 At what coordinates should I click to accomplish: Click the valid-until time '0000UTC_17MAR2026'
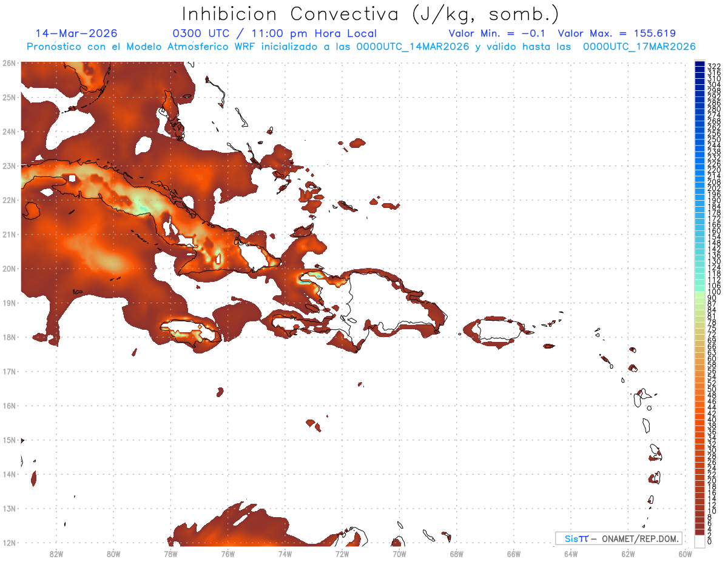pyautogui.click(x=639, y=47)
